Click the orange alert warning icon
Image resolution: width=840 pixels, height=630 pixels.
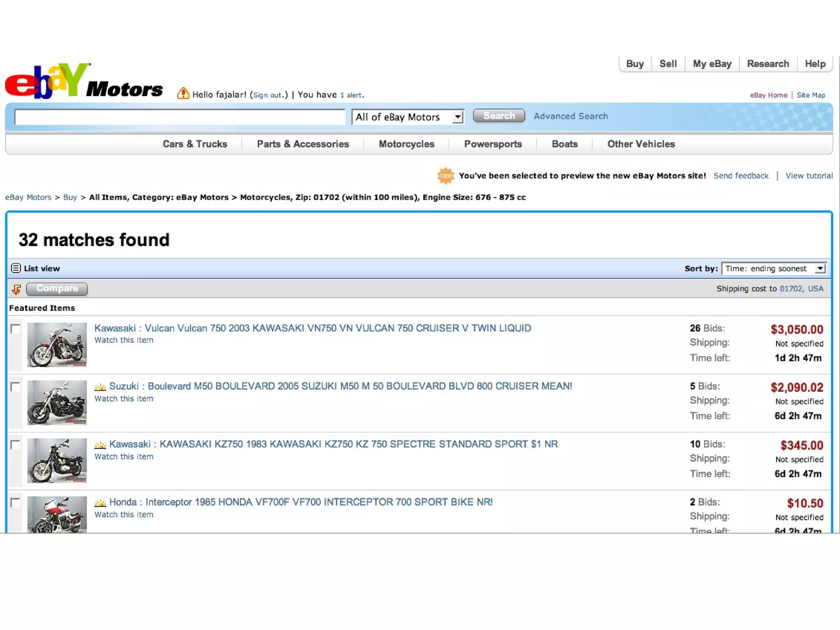183,94
